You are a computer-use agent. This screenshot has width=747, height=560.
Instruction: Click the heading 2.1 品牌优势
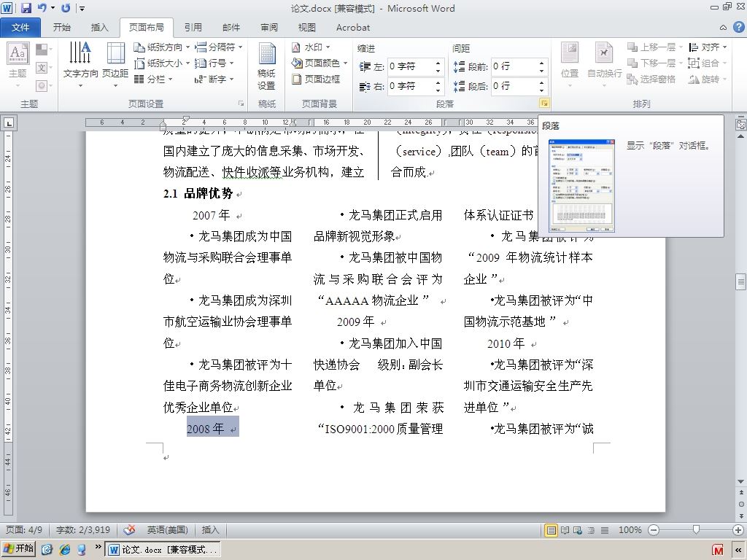pyautogui.click(x=198, y=193)
